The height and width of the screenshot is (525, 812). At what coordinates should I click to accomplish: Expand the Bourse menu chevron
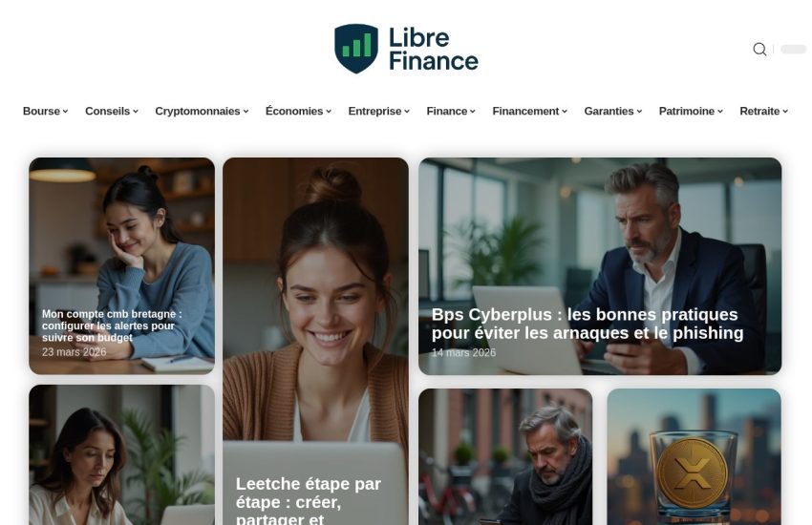click(65, 112)
